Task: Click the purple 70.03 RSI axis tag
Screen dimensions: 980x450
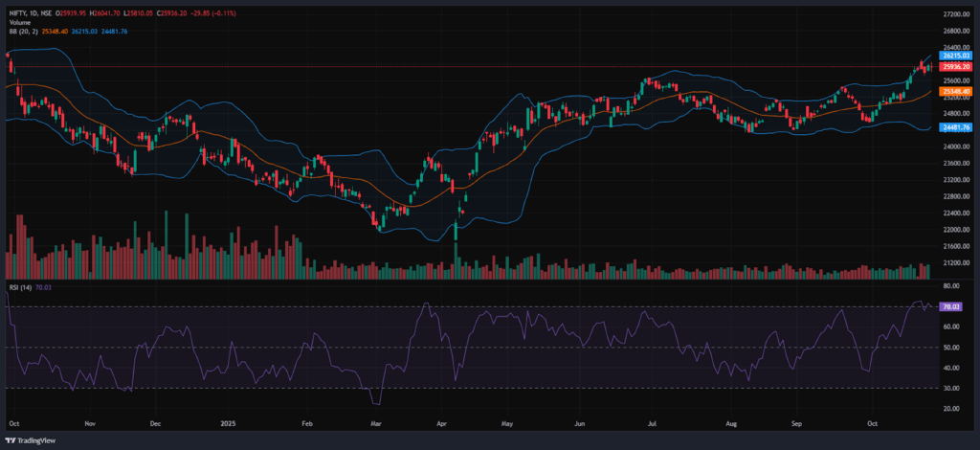Action: (951, 306)
